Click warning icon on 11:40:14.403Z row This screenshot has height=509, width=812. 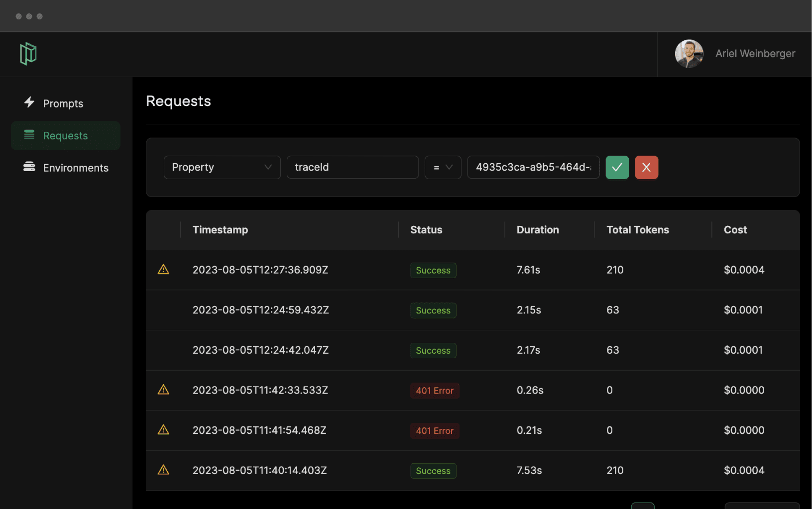(163, 470)
